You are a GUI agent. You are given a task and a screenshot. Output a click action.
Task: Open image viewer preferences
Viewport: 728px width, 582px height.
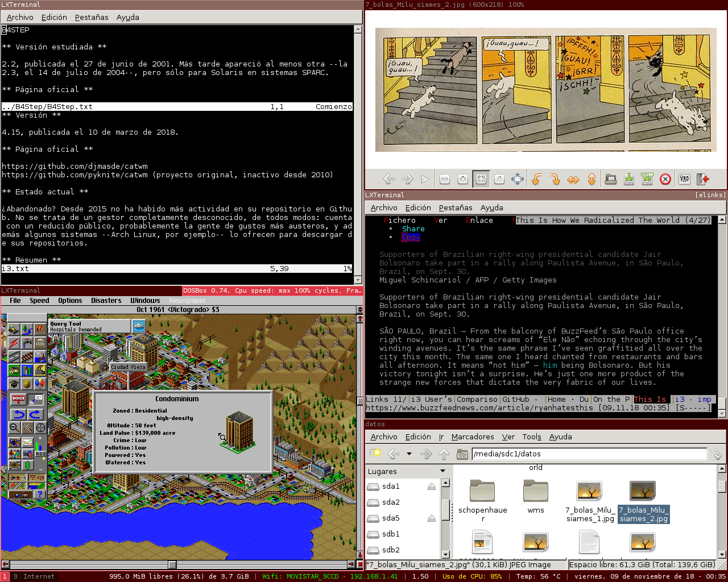point(684,180)
